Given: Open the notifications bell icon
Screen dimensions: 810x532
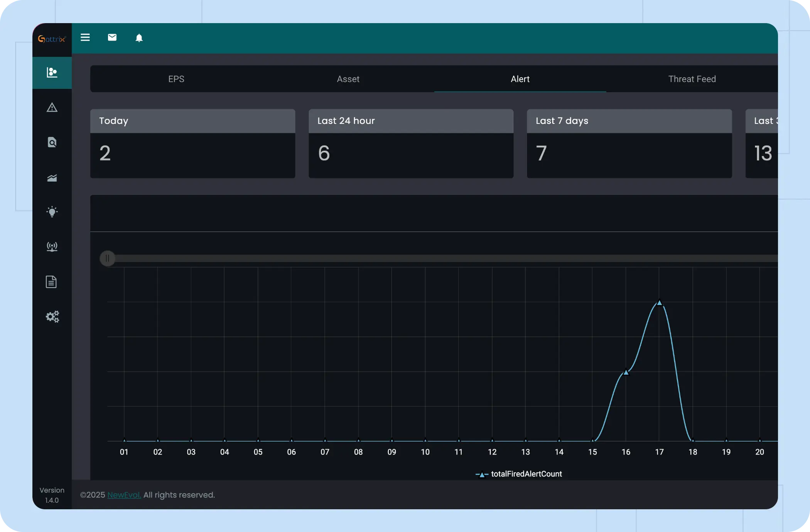Looking at the screenshot, I should (139, 38).
